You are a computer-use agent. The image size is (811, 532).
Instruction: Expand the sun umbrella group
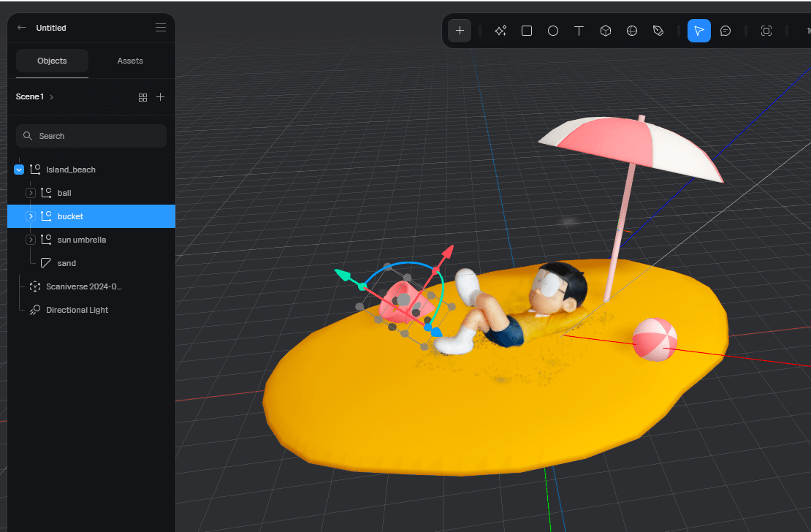pos(31,239)
